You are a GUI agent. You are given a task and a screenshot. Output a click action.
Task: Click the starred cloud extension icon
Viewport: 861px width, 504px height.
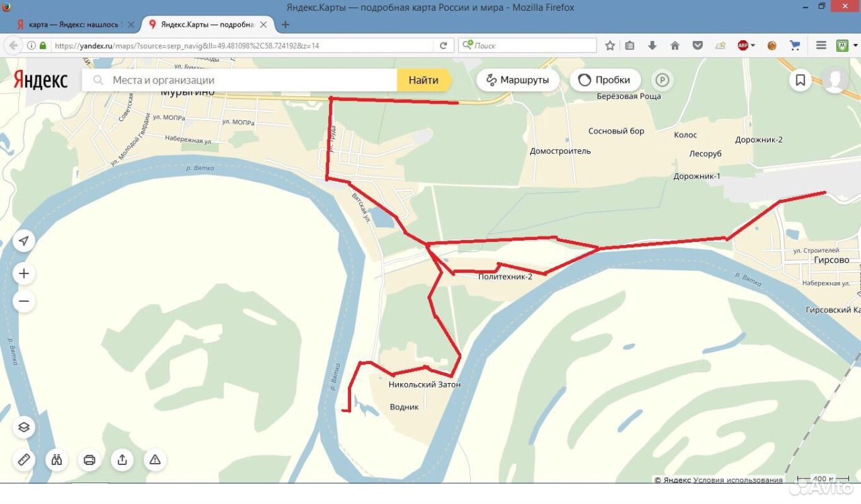(x=720, y=46)
